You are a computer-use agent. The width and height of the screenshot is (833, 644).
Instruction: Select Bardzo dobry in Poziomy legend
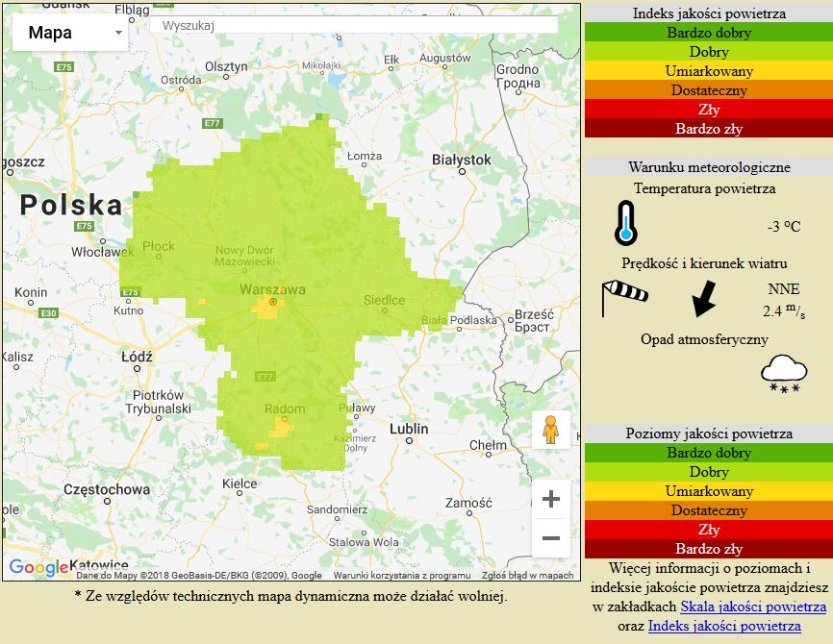pyautogui.click(x=709, y=453)
